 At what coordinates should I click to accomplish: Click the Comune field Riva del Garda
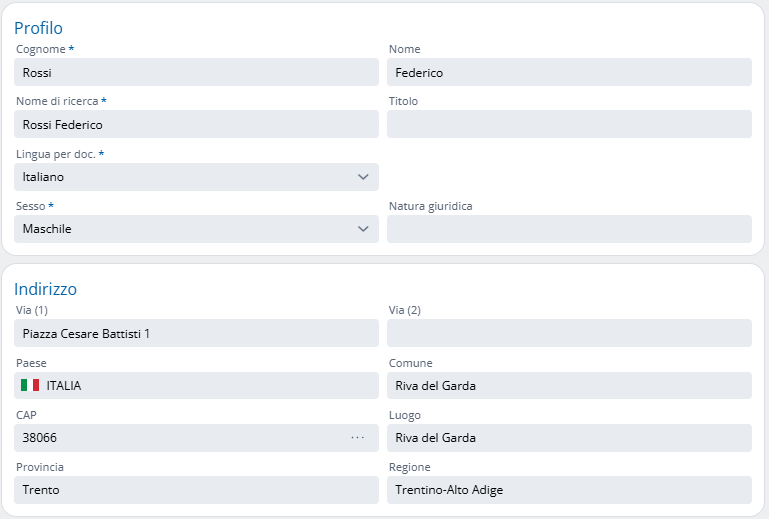click(568, 385)
